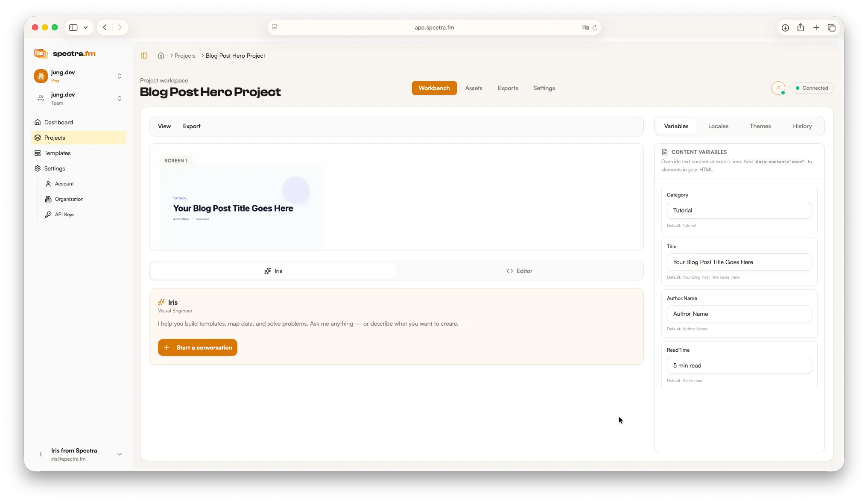Click Start a conversation
Viewport: 868px width, 503px height.
click(x=197, y=347)
